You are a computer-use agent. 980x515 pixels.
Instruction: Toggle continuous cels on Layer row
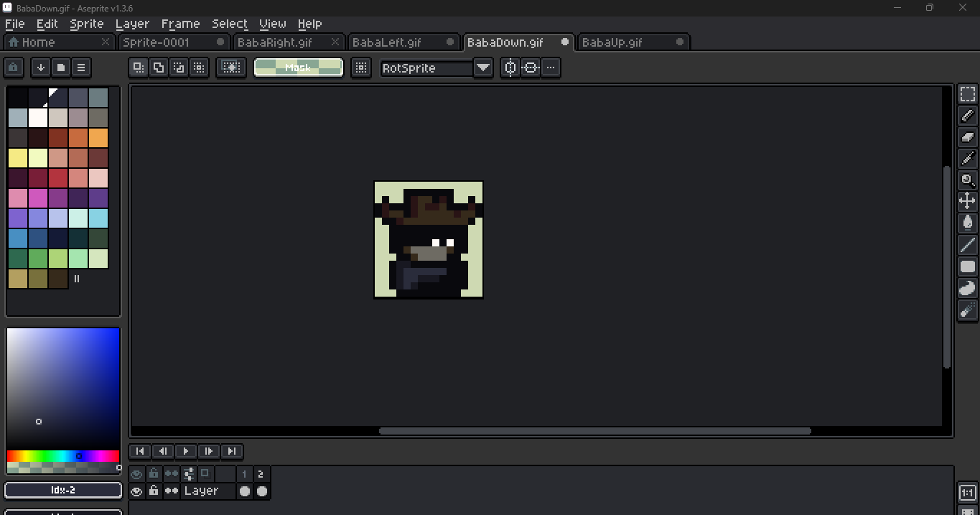click(172, 491)
